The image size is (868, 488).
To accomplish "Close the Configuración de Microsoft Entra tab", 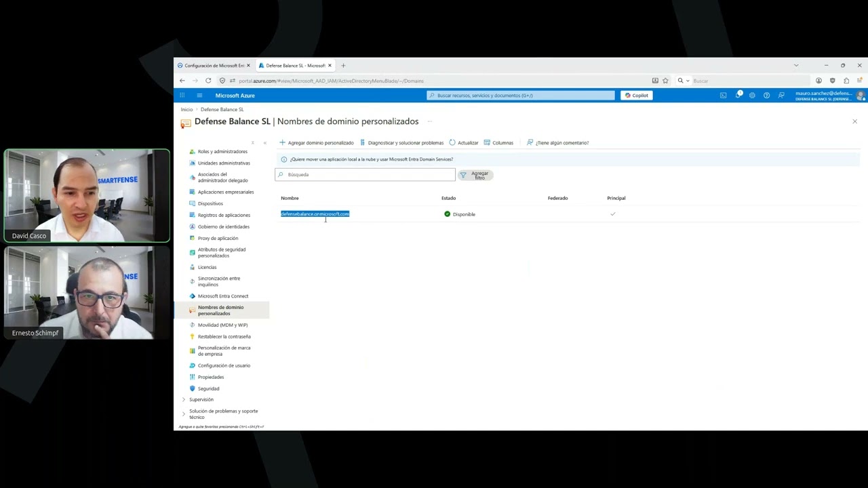I will coord(248,66).
